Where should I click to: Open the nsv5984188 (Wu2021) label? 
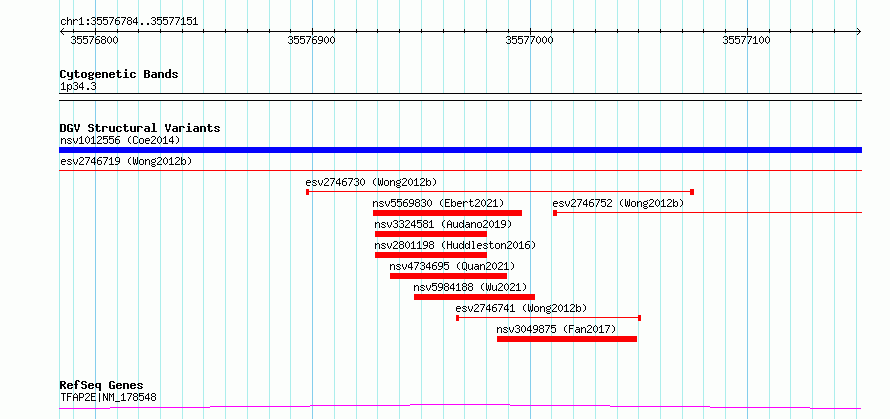pos(471,287)
